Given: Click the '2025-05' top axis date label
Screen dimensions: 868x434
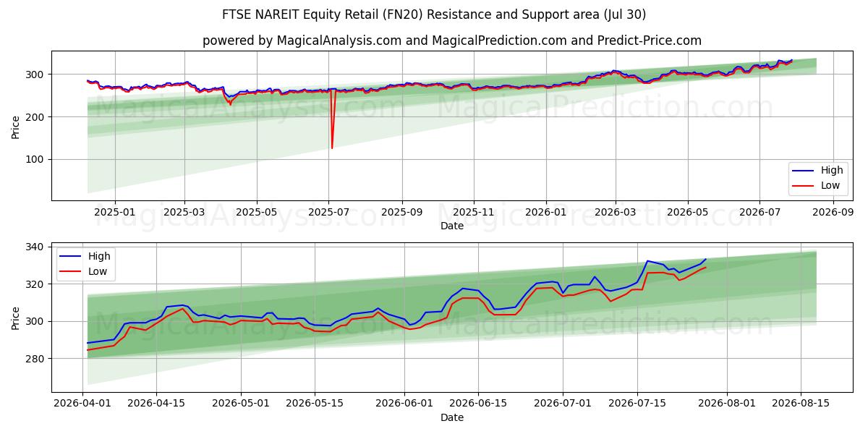Looking at the screenshot, I should pyautogui.click(x=257, y=212).
